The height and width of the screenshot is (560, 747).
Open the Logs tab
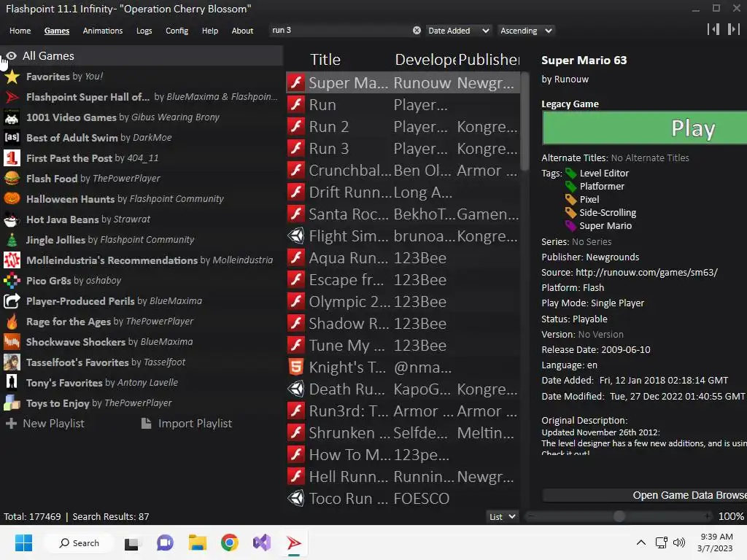(x=144, y=31)
